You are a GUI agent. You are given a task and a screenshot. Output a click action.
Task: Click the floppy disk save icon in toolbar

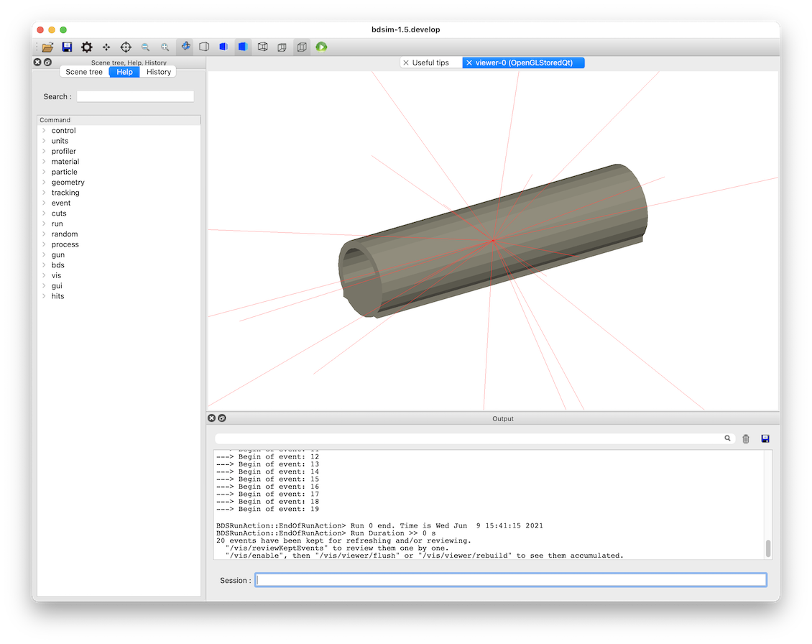[x=67, y=47]
